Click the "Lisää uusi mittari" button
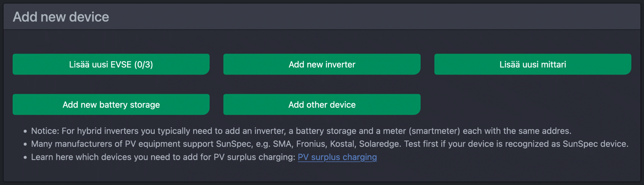The height and width of the screenshot is (185, 644). tap(532, 64)
